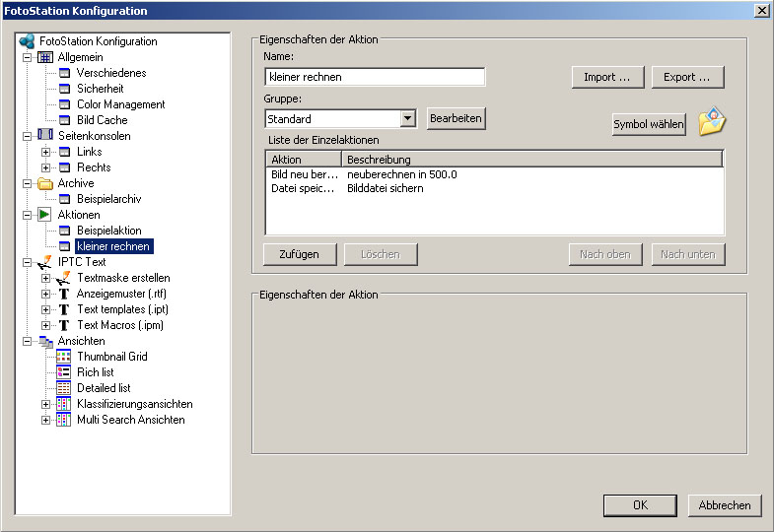Select Beispielaktion in the tree
Screen dimensions: 774x532
click(109, 231)
